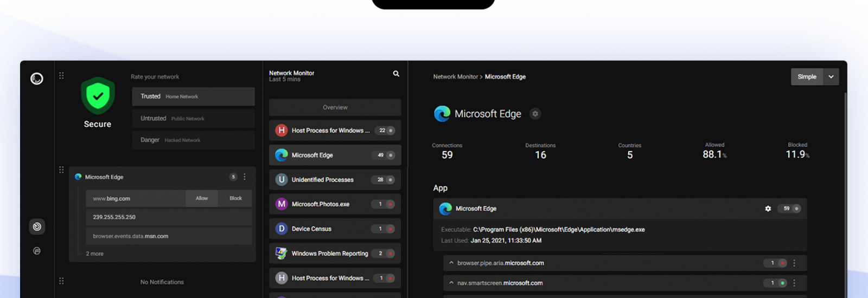868x298 pixels.
Task: Open three-dot menu for nav.smartscreen.microsoft.com
Action: [x=794, y=283]
